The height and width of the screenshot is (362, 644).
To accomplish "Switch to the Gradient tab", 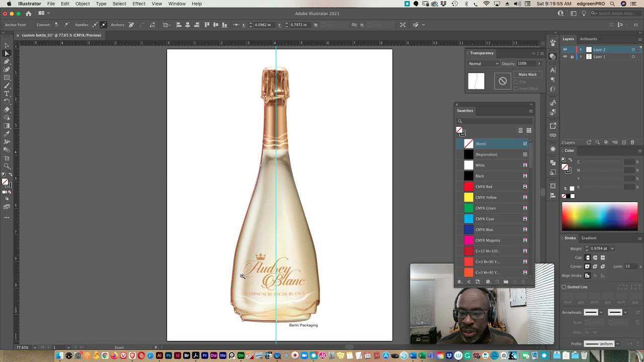I will click(589, 238).
